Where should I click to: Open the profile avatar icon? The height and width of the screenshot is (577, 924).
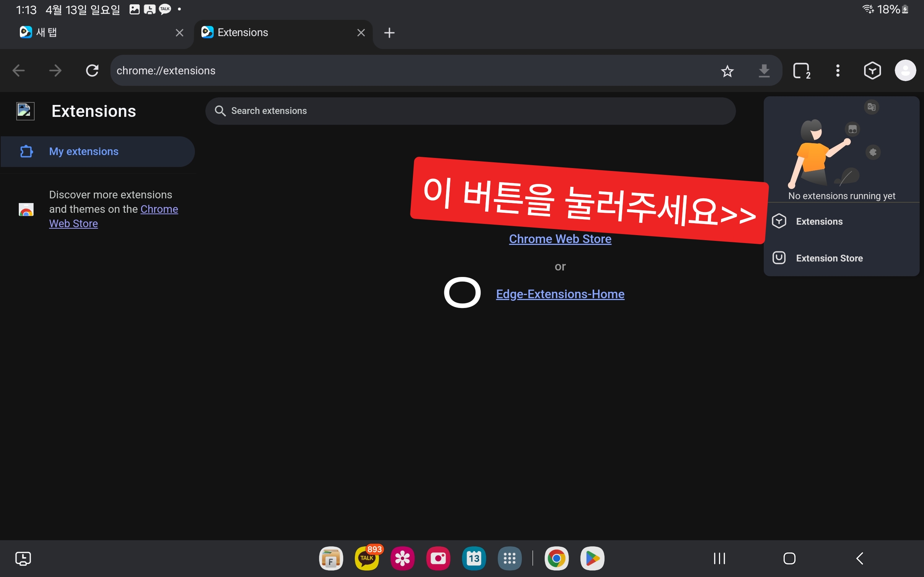905,71
